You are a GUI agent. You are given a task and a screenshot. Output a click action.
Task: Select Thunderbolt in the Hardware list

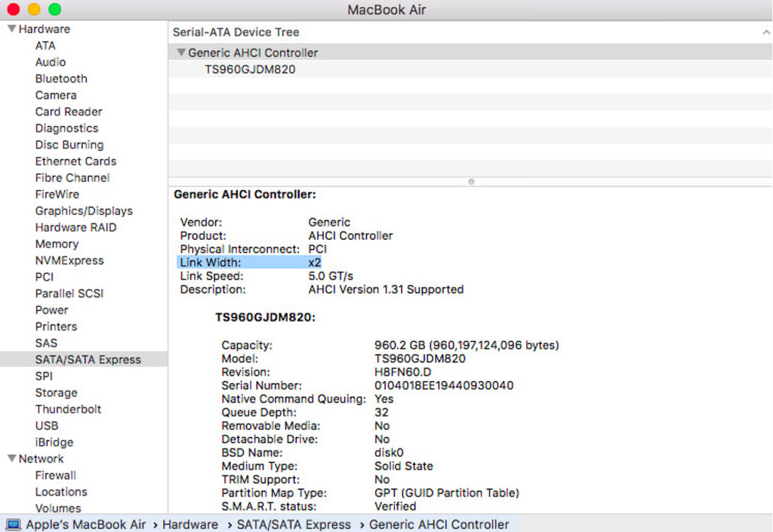click(68, 409)
